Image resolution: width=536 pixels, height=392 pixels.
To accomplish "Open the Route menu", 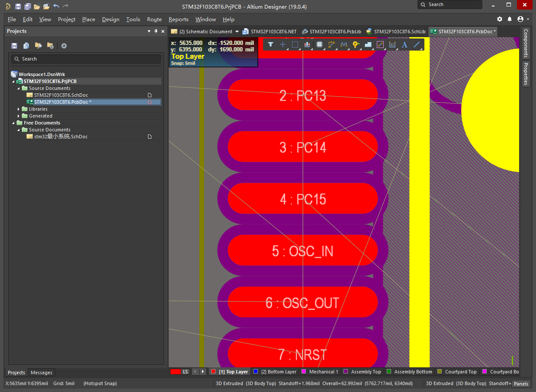I will click(154, 19).
